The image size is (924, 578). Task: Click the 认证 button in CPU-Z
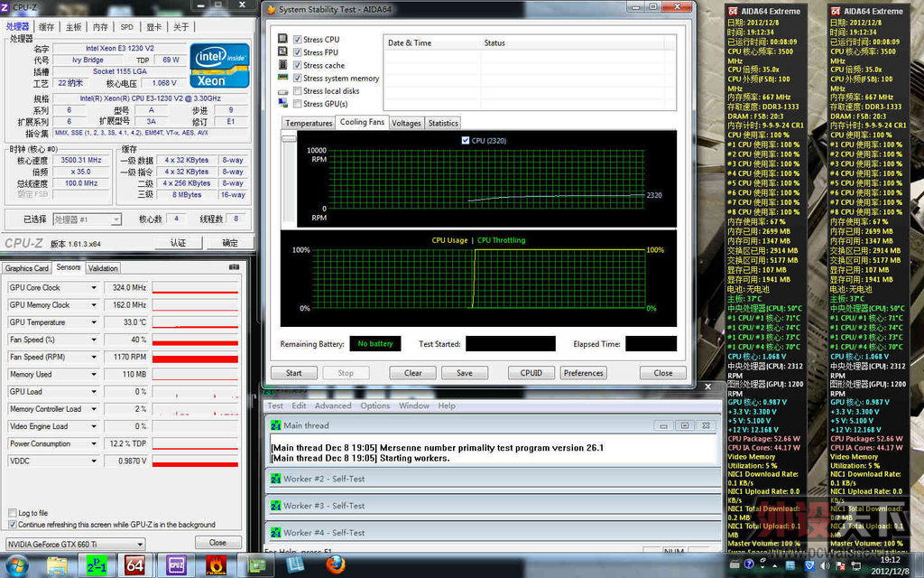(178, 243)
